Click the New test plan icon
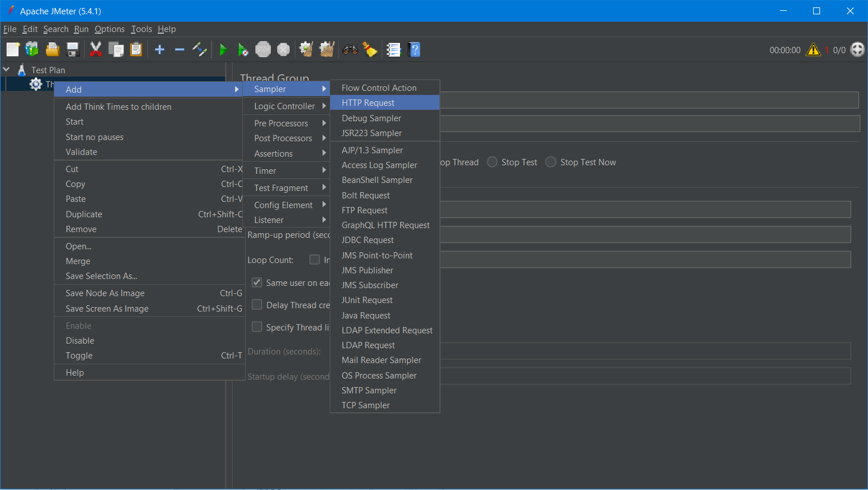 tap(13, 50)
